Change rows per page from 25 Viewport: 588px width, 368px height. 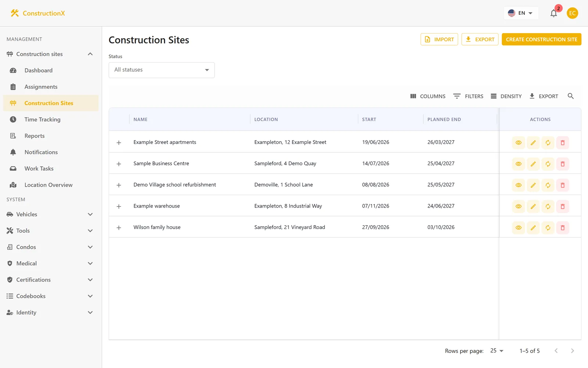(497, 351)
